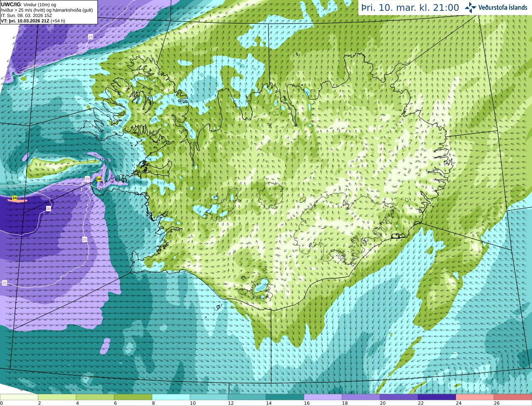The width and height of the screenshot is (532, 406).
Task: Click the legend scale value '22'
Action: click(x=421, y=403)
